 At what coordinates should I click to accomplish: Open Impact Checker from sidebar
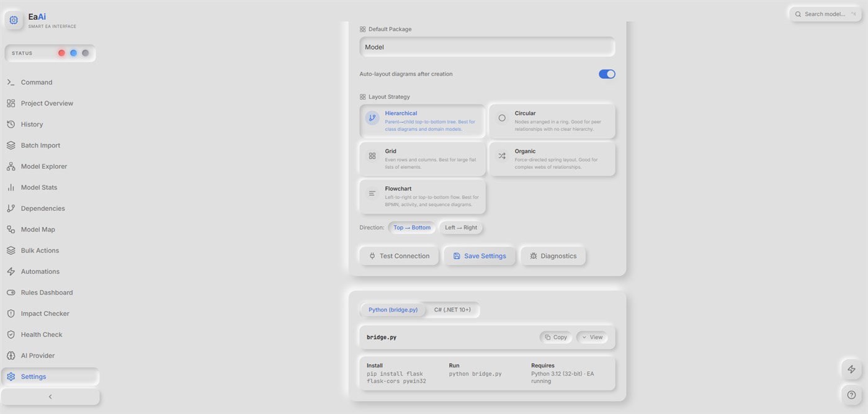point(50,313)
